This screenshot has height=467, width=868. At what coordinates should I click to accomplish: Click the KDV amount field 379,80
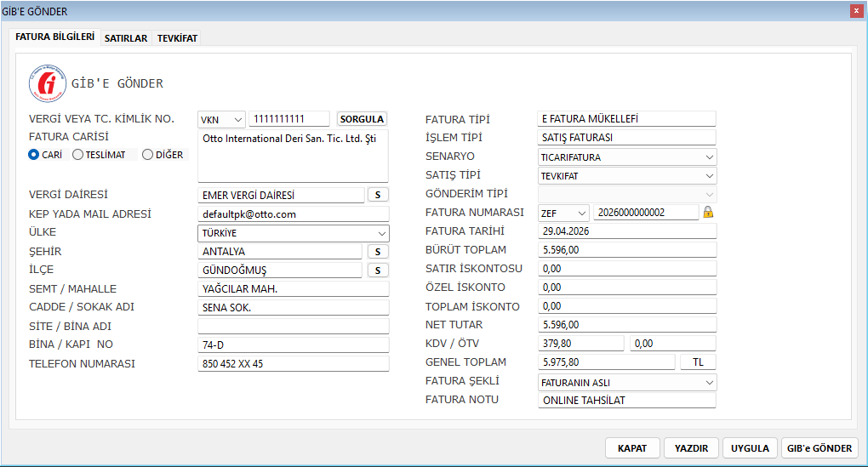[580, 343]
